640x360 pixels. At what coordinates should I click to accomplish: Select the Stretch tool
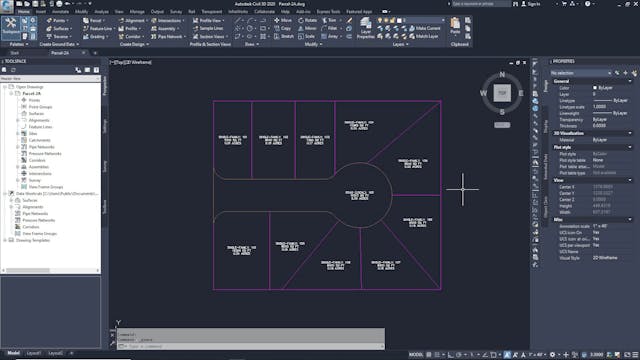pyautogui.click(x=284, y=36)
